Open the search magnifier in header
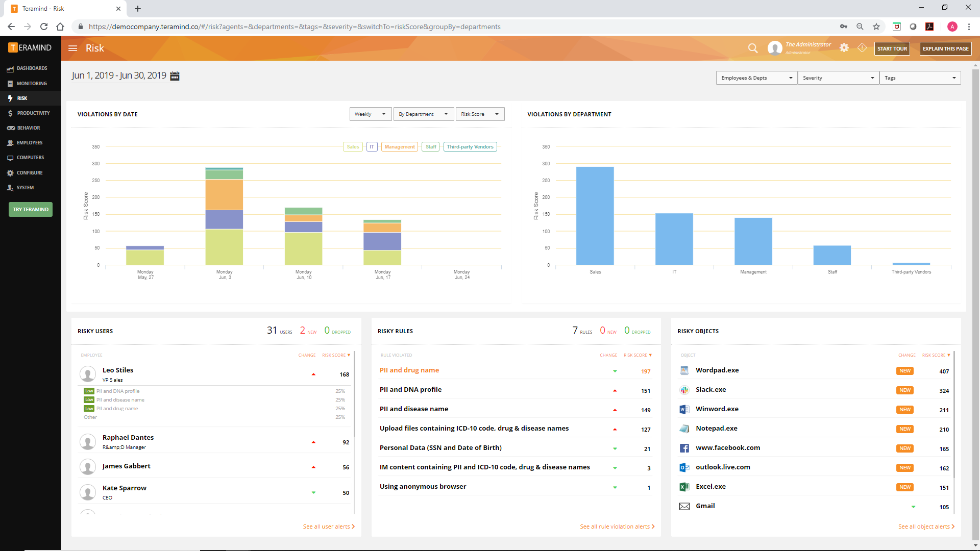980x551 pixels. 752,48
